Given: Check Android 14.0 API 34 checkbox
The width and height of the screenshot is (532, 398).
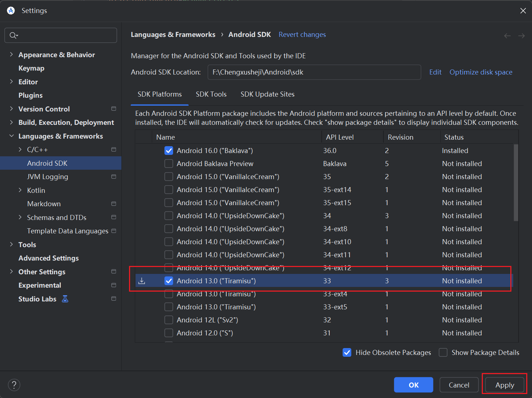Looking at the screenshot, I should tap(169, 216).
